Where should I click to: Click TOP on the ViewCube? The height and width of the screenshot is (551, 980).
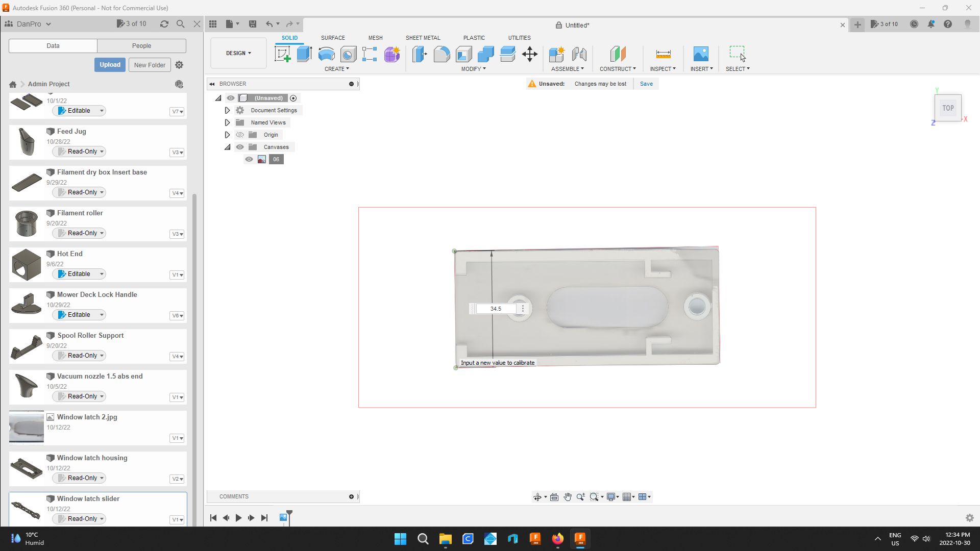(x=947, y=108)
